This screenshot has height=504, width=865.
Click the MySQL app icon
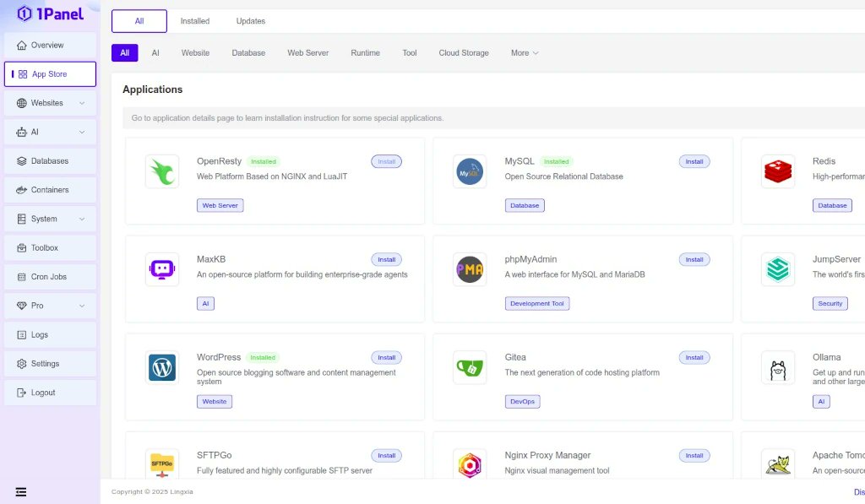click(x=470, y=171)
